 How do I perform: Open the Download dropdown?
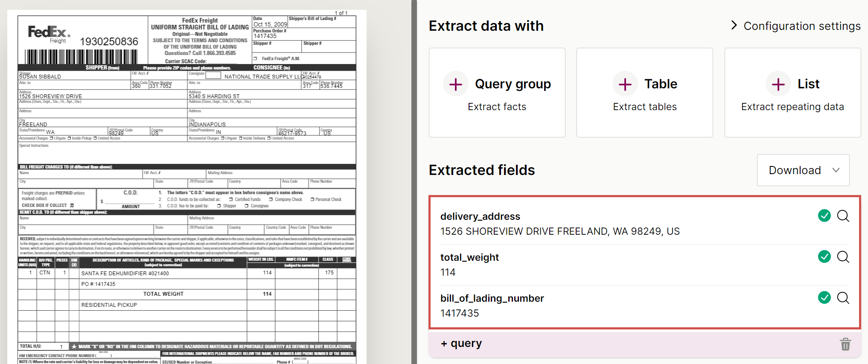(x=803, y=170)
